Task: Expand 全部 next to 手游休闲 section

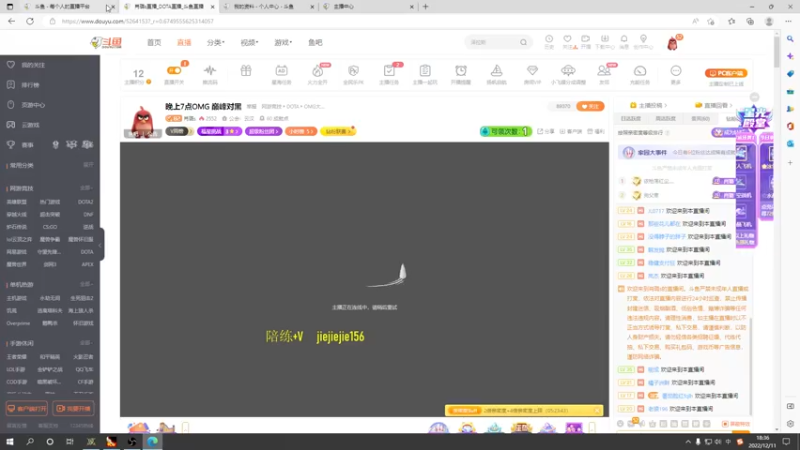Action: click(86, 343)
